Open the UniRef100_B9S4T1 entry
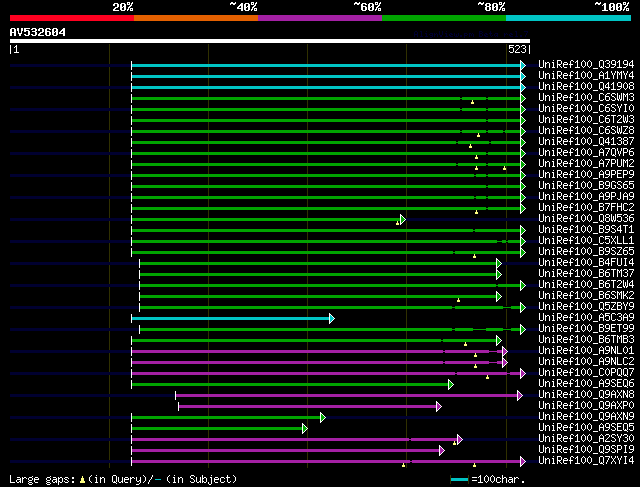 click(x=586, y=230)
